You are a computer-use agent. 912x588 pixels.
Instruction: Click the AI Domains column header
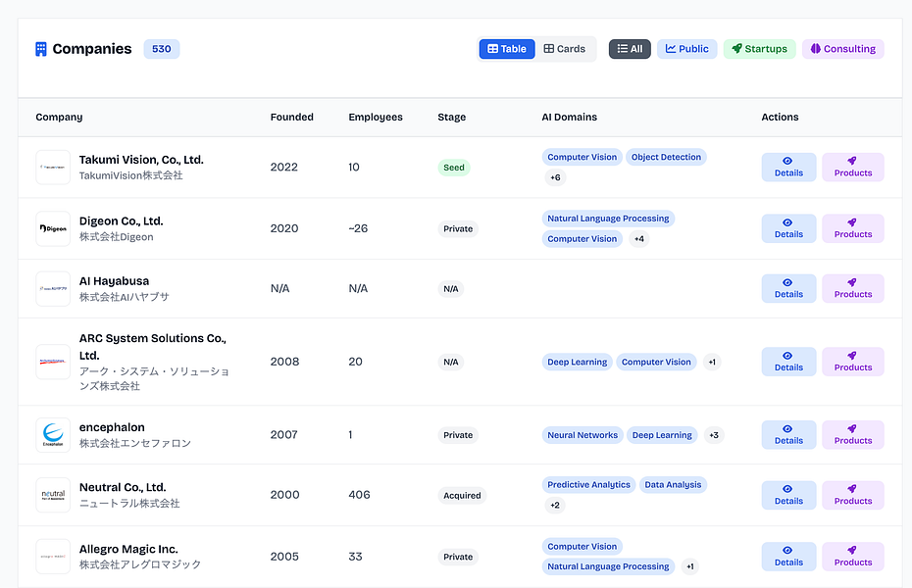click(569, 117)
